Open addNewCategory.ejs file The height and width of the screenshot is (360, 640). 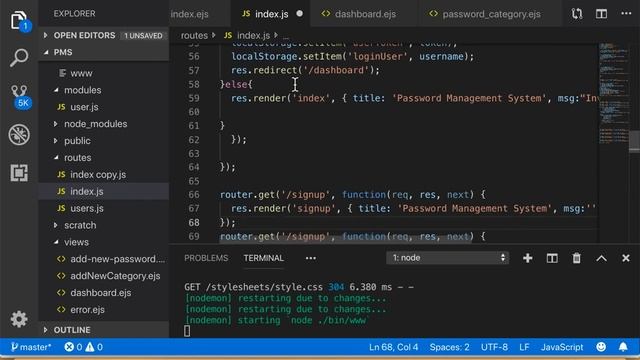pos(104,276)
